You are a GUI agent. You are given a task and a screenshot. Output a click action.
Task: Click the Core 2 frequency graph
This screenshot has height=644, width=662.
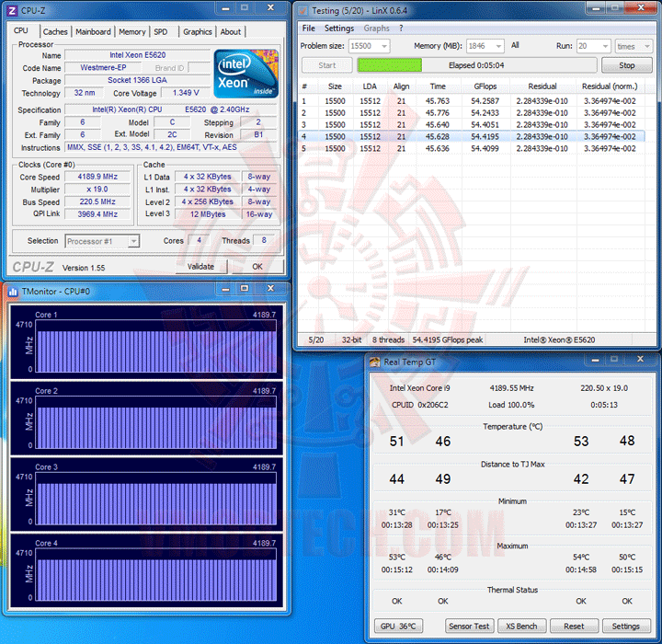[x=156, y=422]
